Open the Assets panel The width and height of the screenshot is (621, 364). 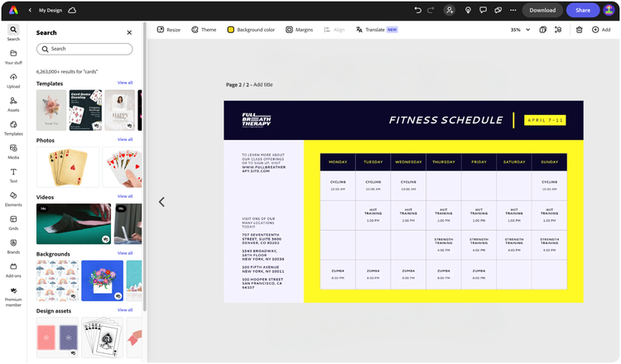pos(13,104)
